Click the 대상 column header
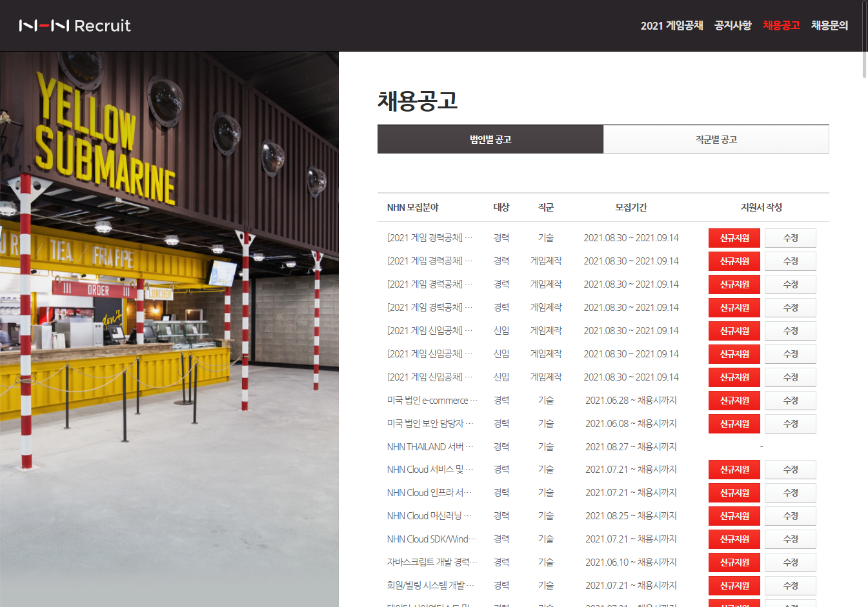Image resolution: width=868 pixels, height=607 pixels. (501, 208)
